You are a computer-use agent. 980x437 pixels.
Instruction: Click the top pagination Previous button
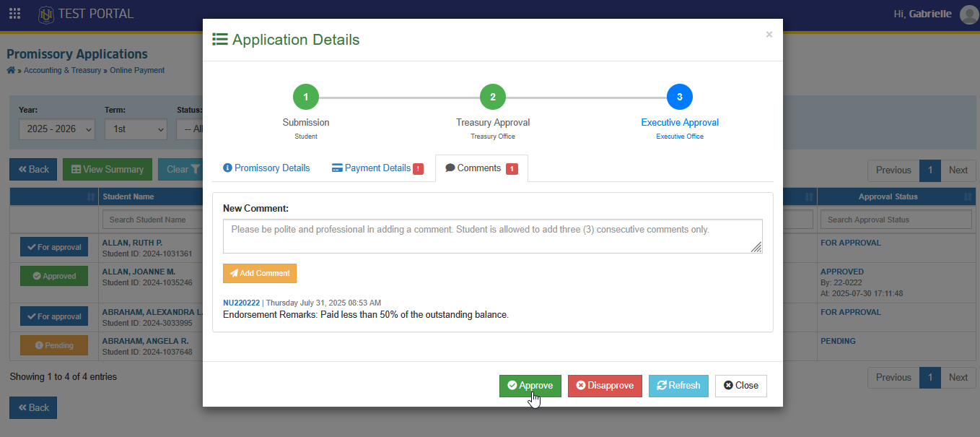893,170
